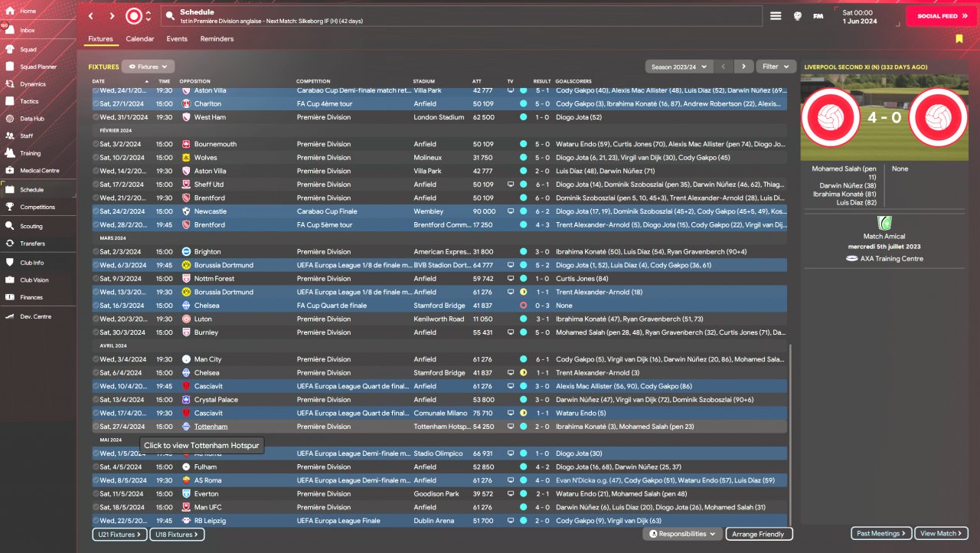The width and height of the screenshot is (980, 553).
Task: Select Schedule in the sidebar
Action: (x=32, y=189)
